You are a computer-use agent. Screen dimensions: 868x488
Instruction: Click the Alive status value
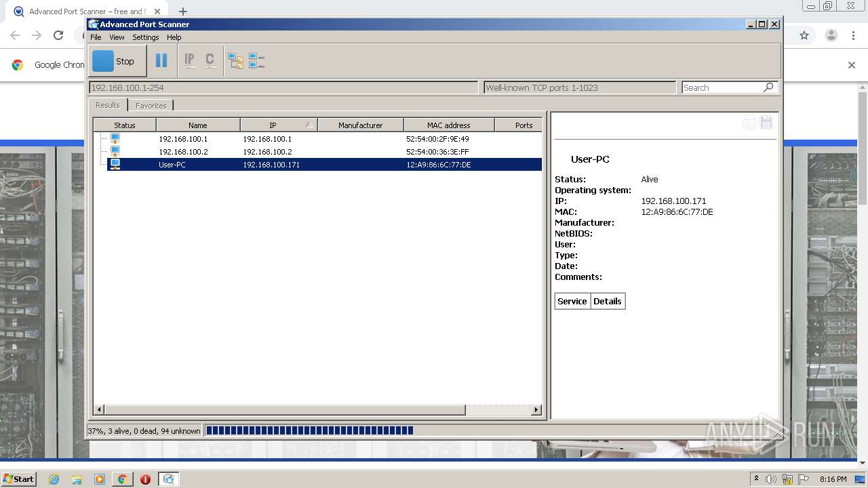click(650, 180)
